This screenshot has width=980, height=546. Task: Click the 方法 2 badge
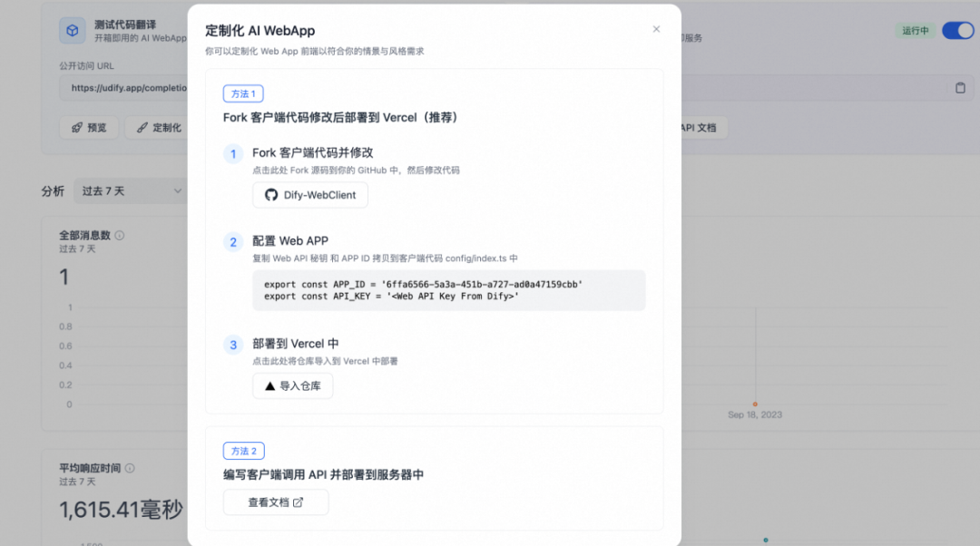[244, 451]
